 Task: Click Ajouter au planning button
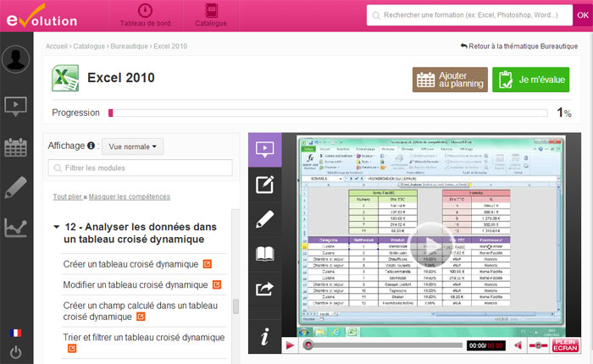[450, 80]
